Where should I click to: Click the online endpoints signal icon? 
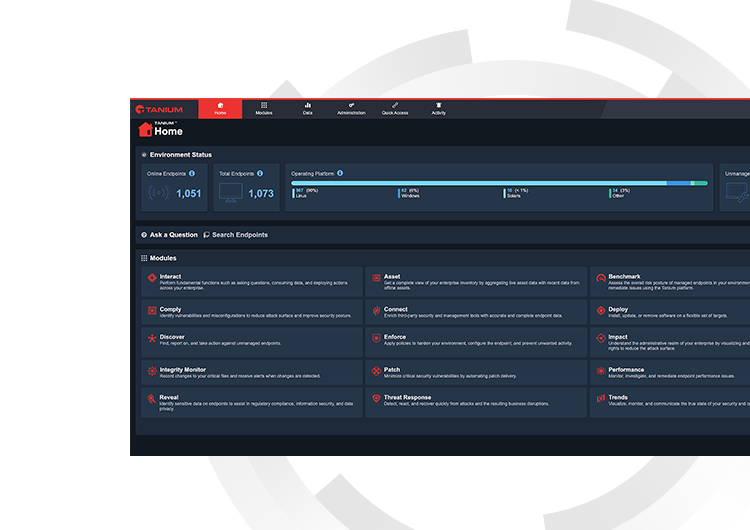coord(158,193)
